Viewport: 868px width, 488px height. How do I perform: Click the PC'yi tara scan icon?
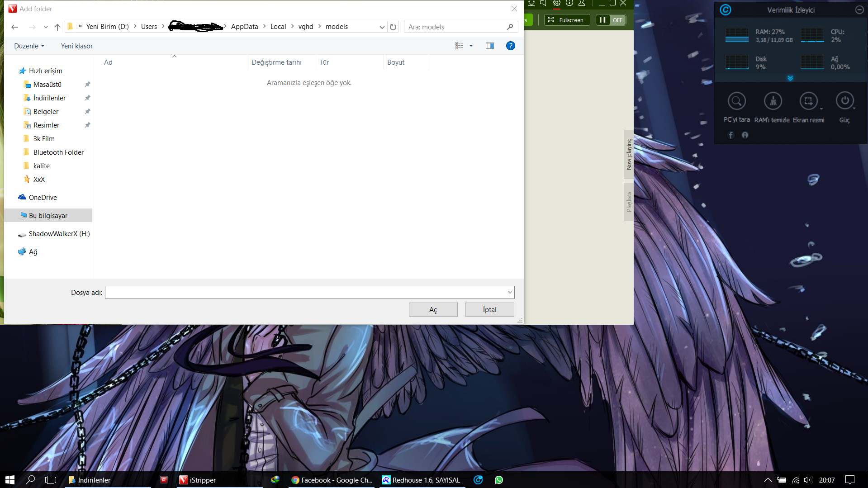[736, 101]
